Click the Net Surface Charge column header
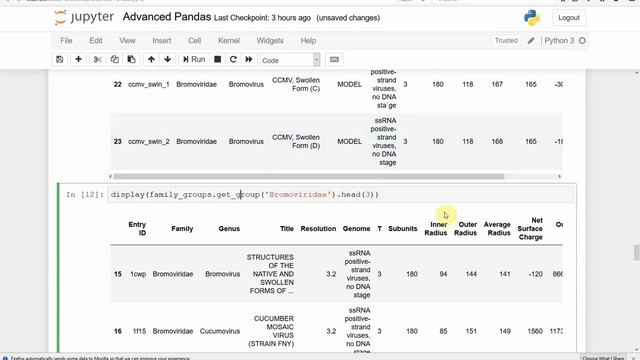Image resolution: width=640 pixels, height=360 pixels. click(x=530, y=229)
